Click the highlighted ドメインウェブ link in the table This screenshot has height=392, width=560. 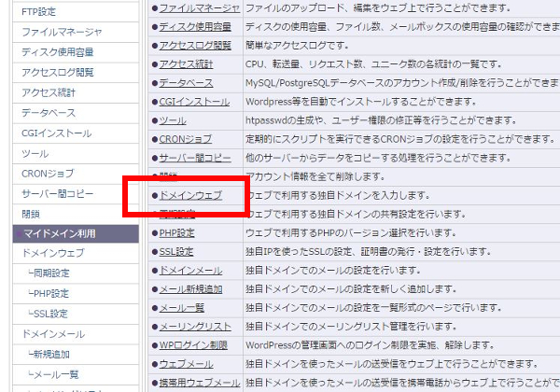click(x=190, y=195)
